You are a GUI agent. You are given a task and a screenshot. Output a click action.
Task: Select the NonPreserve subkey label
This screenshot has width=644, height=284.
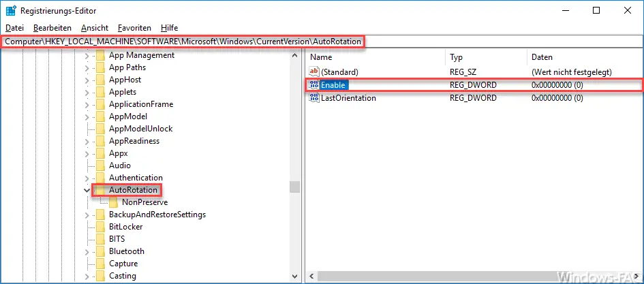(x=145, y=202)
